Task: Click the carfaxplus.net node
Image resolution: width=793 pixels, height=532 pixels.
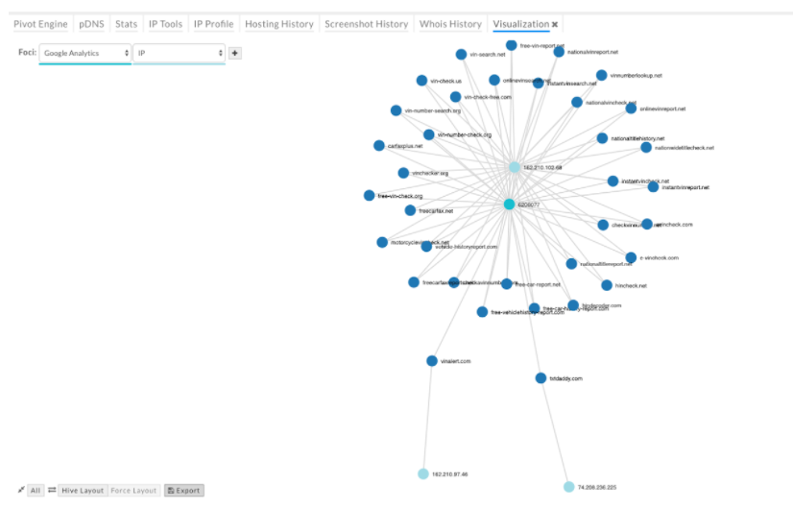Action: click(x=379, y=146)
